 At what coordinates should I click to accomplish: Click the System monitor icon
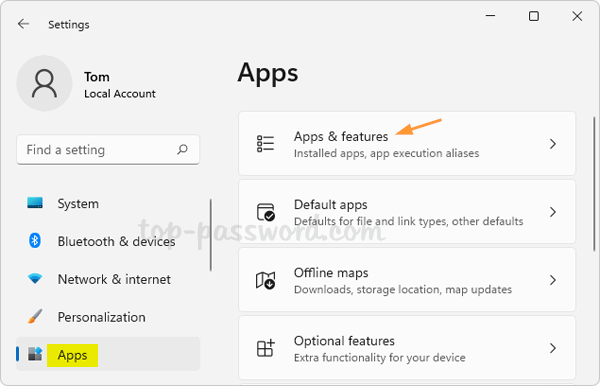(x=35, y=203)
